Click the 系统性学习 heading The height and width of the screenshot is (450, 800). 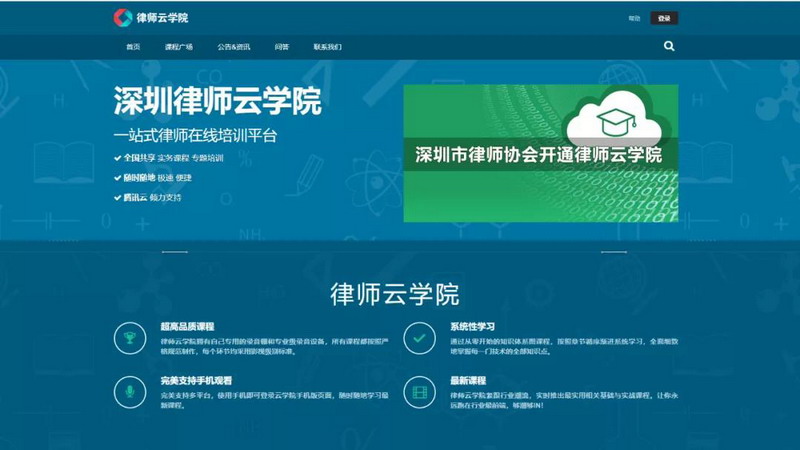coord(472,327)
